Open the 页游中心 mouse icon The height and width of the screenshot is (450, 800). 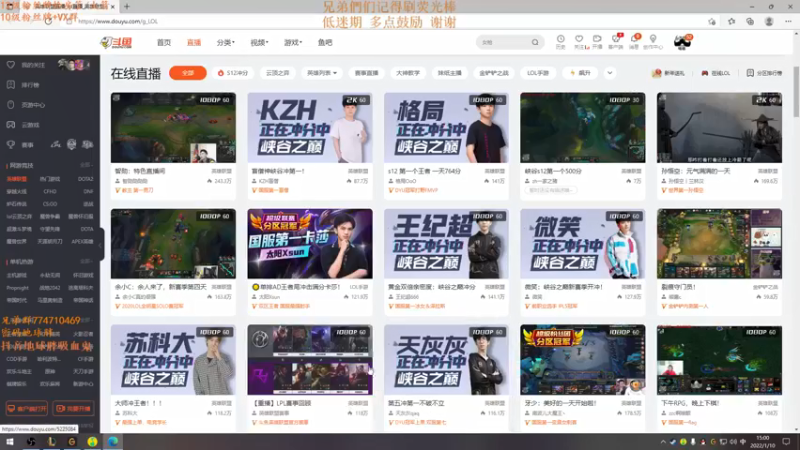pyautogui.click(x=11, y=105)
